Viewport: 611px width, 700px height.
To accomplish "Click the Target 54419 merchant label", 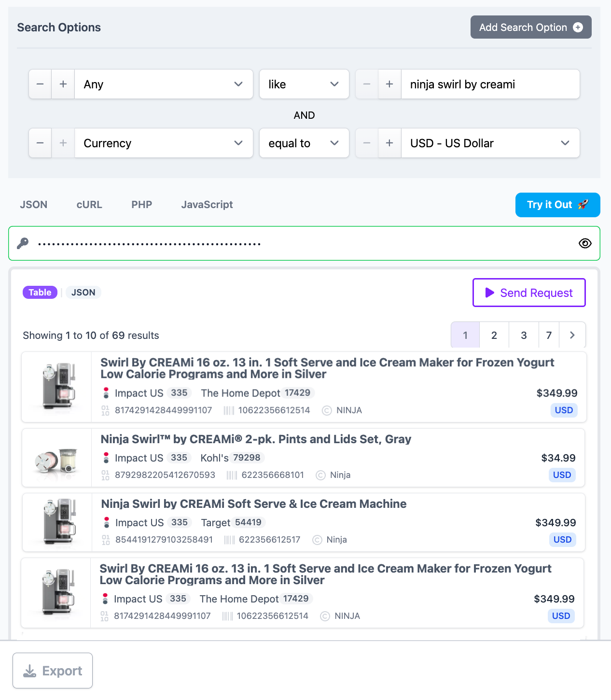I will (x=233, y=522).
